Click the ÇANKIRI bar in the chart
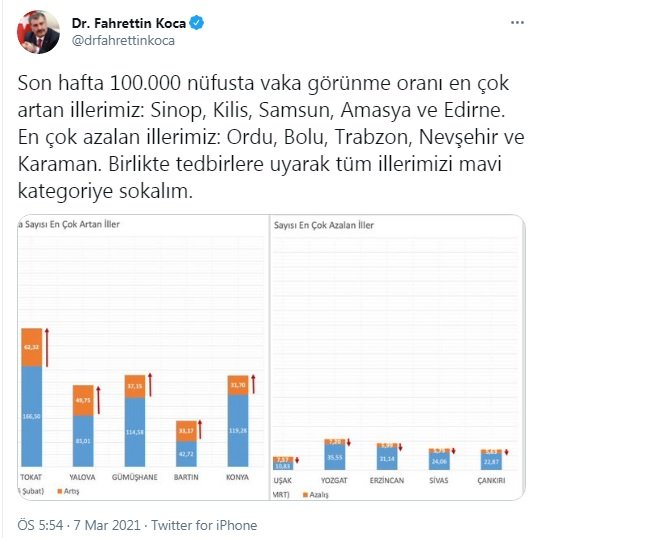 coord(491,460)
